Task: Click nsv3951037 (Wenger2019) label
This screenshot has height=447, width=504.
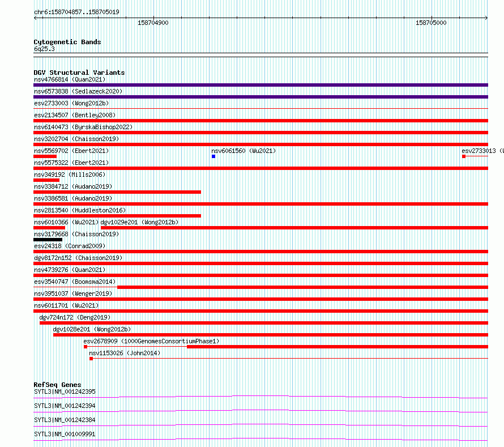Action: (73, 293)
